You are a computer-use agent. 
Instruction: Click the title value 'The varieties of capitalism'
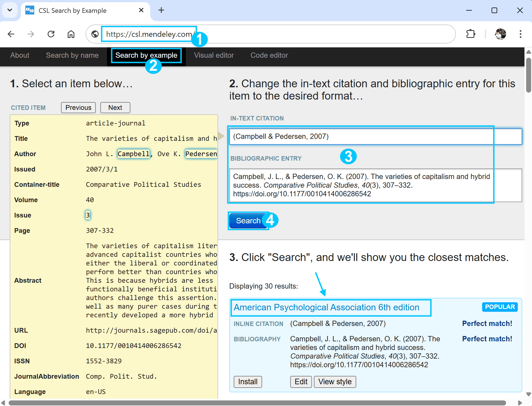pyautogui.click(x=152, y=139)
